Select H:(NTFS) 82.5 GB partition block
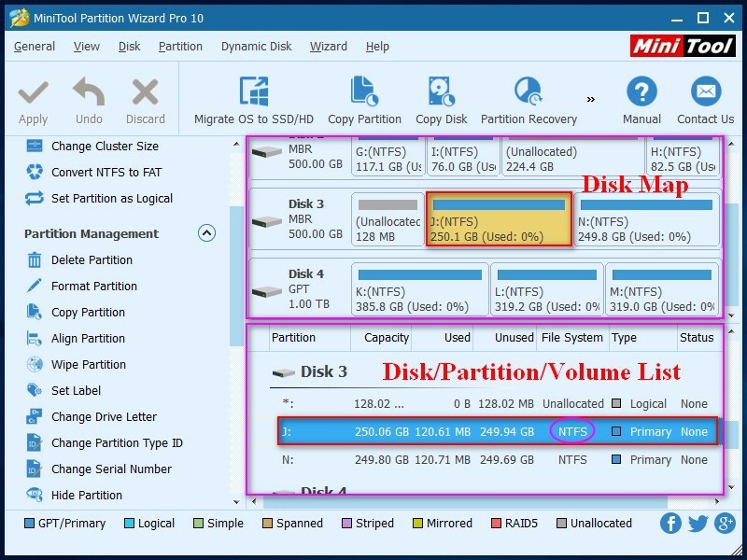Viewport: 747px width, 560px height. (683, 157)
